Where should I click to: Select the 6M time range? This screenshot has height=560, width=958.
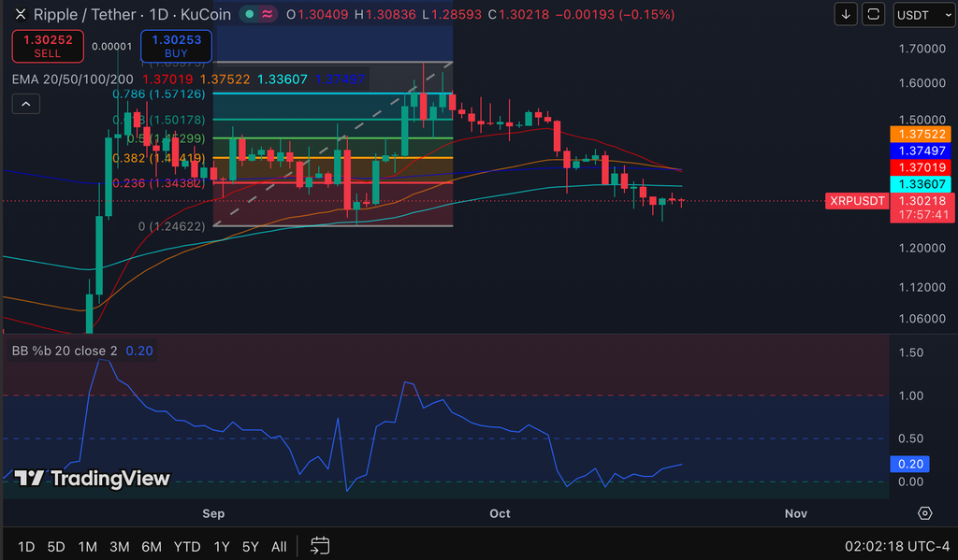[152, 547]
